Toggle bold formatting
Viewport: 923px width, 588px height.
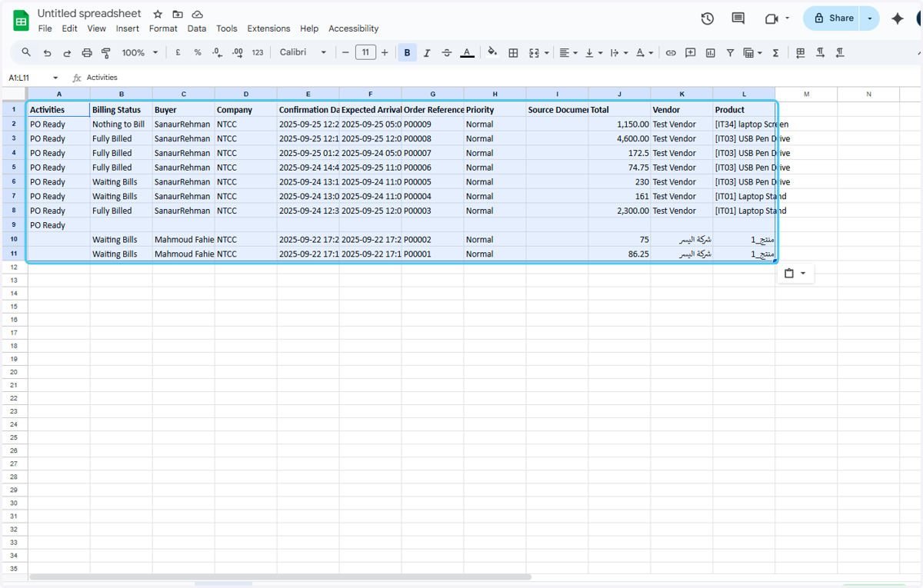407,53
